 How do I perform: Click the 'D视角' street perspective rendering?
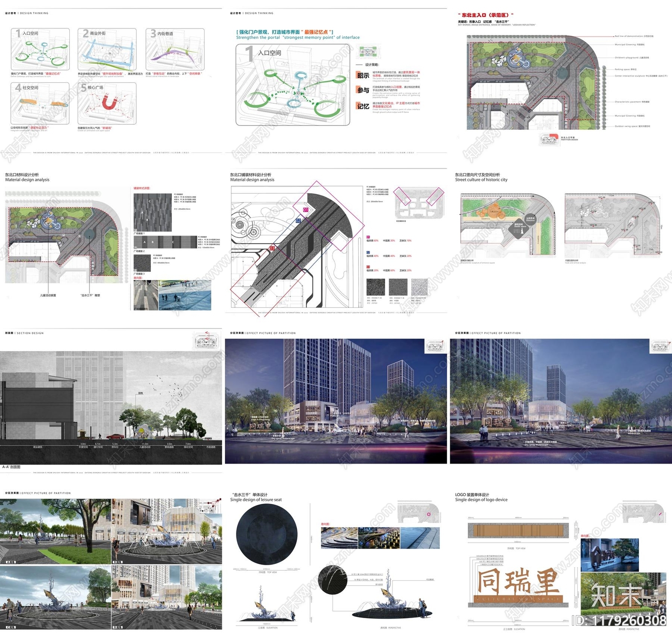coord(167,597)
